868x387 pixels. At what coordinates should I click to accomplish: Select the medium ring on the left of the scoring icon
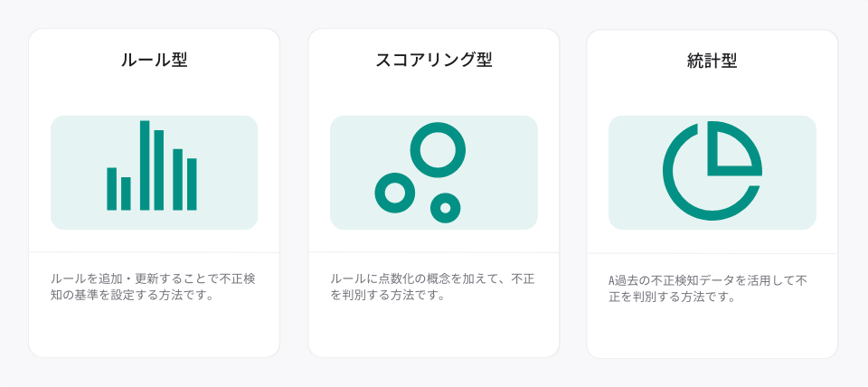pyautogui.click(x=395, y=193)
